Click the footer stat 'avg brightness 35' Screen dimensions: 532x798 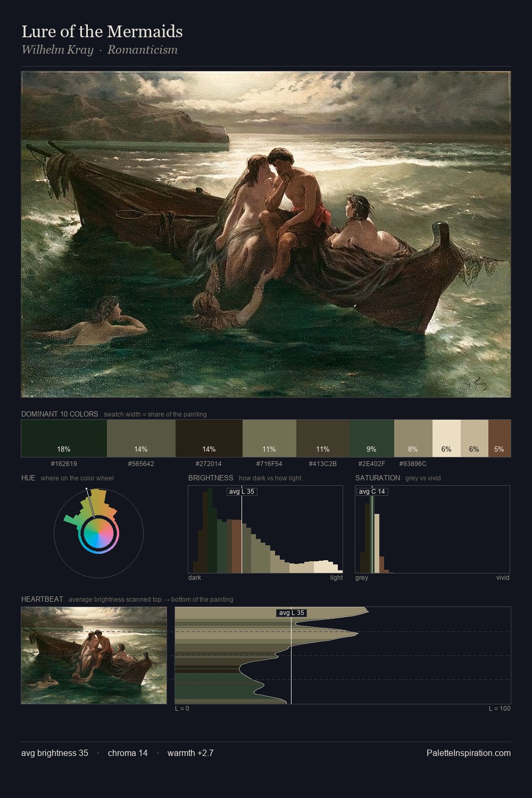pos(55,753)
